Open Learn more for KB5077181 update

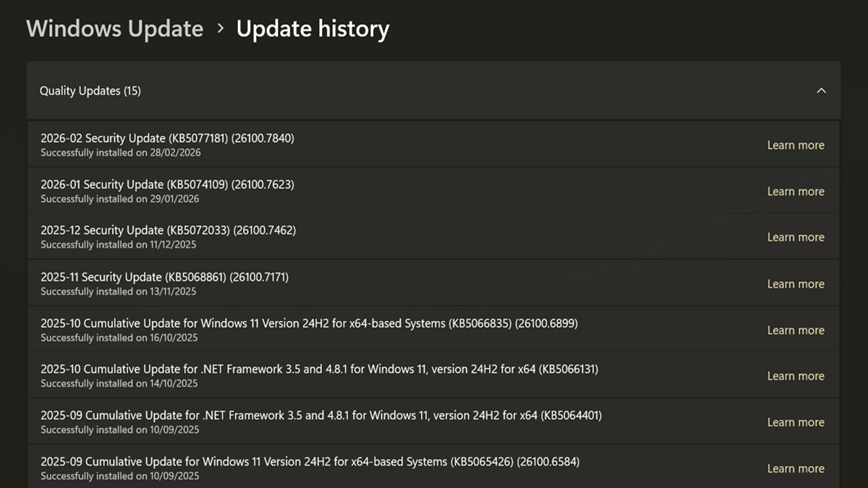pos(795,145)
